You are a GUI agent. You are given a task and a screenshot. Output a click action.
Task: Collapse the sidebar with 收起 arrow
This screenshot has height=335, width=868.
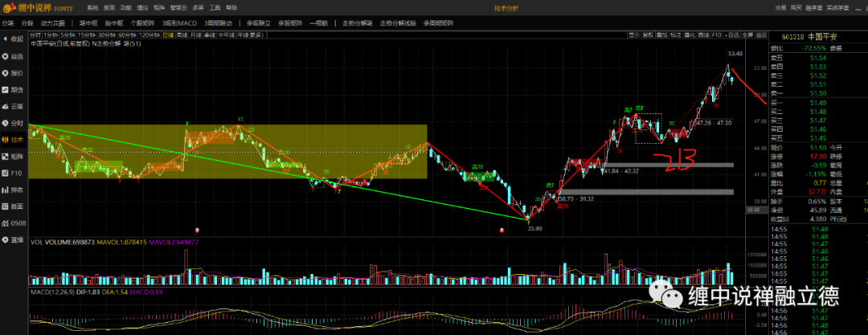[14, 39]
